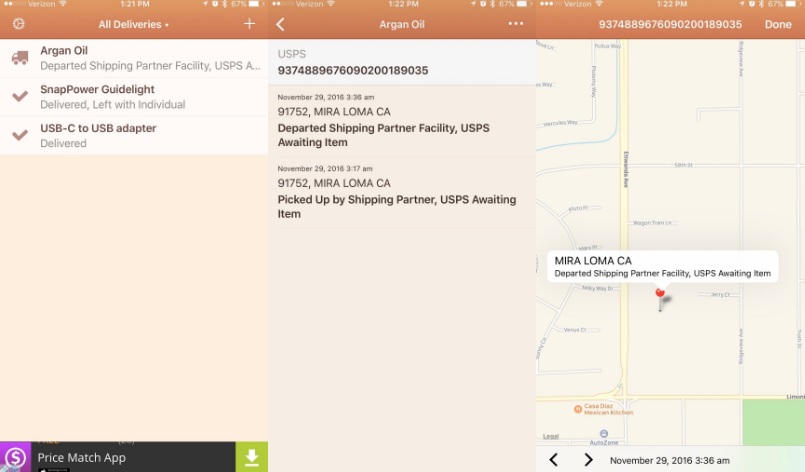The height and width of the screenshot is (472, 805).
Task: Go back from Argan Oil details
Action: [x=280, y=24]
